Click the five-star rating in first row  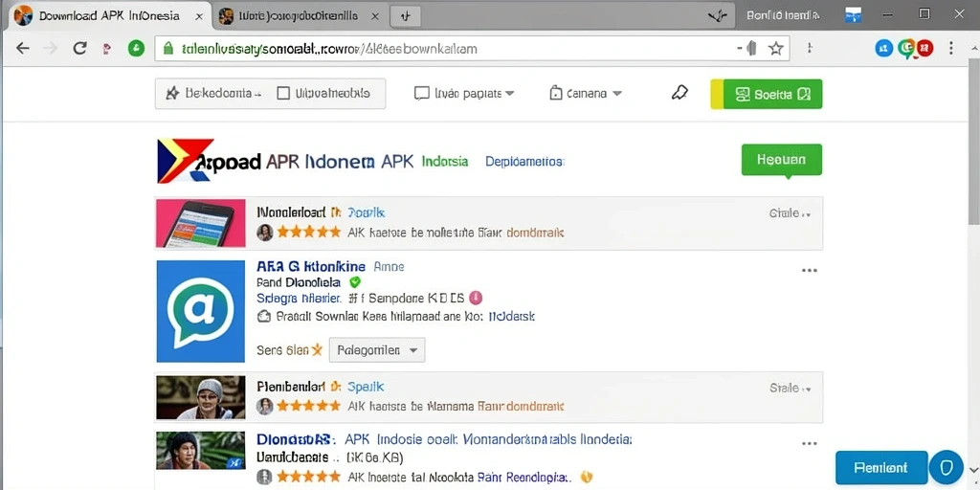[x=309, y=233]
